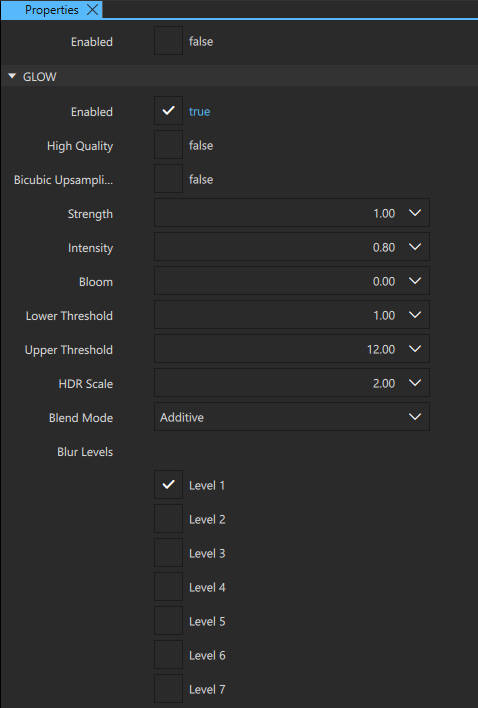The width and height of the screenshot is (478, 708).
Task: Click the Strength label
Action: [90, 214]
